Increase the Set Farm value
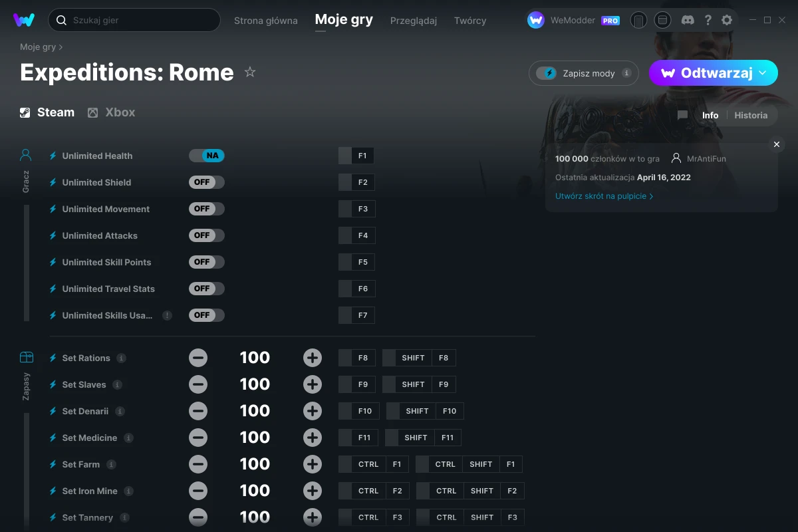Viewport: 798px width, 532px height. [313, 464]
